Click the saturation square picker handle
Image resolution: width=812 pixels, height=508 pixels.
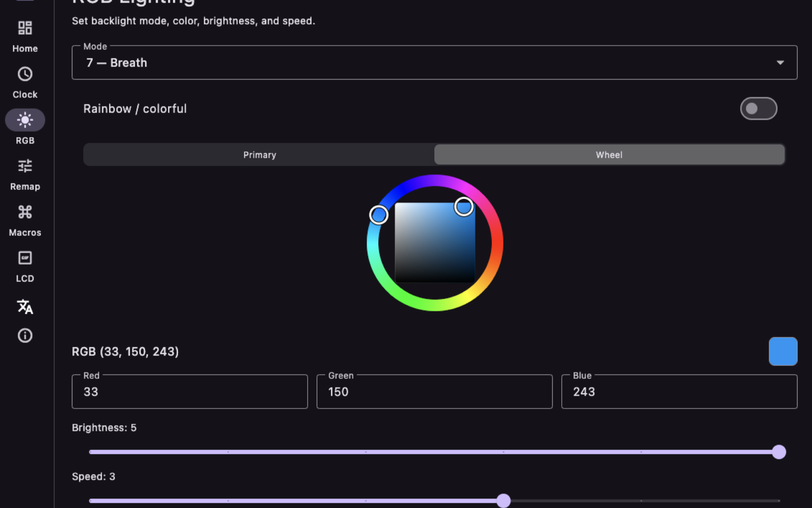[x=464, y=207]
